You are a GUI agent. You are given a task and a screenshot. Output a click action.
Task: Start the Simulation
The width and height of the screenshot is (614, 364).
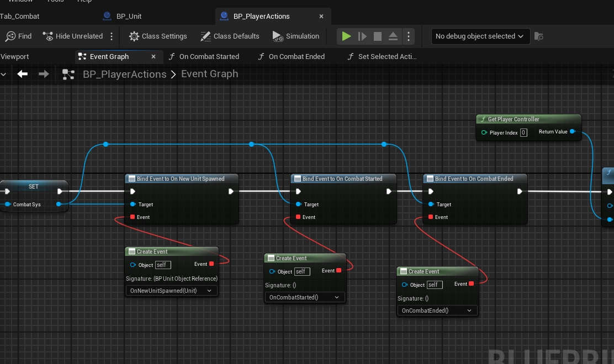tap(296, 36)
